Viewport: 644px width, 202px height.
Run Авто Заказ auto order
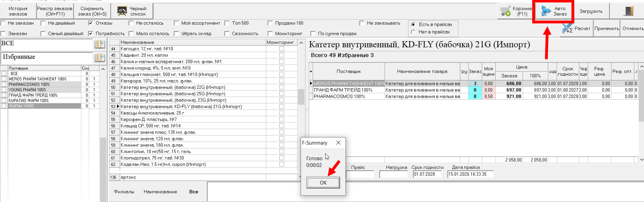coord(554,11)
